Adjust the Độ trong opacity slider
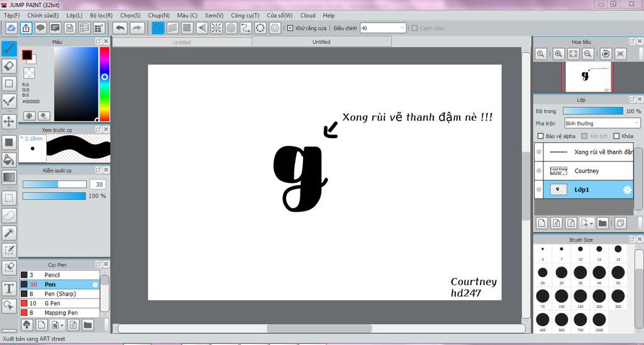This screenshot has width=644, height=345. 592,111
